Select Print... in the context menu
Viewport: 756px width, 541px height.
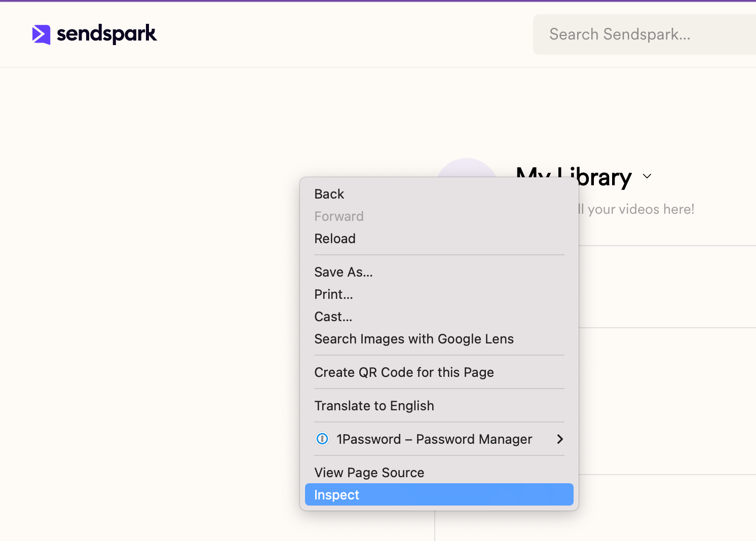(439, 294)
